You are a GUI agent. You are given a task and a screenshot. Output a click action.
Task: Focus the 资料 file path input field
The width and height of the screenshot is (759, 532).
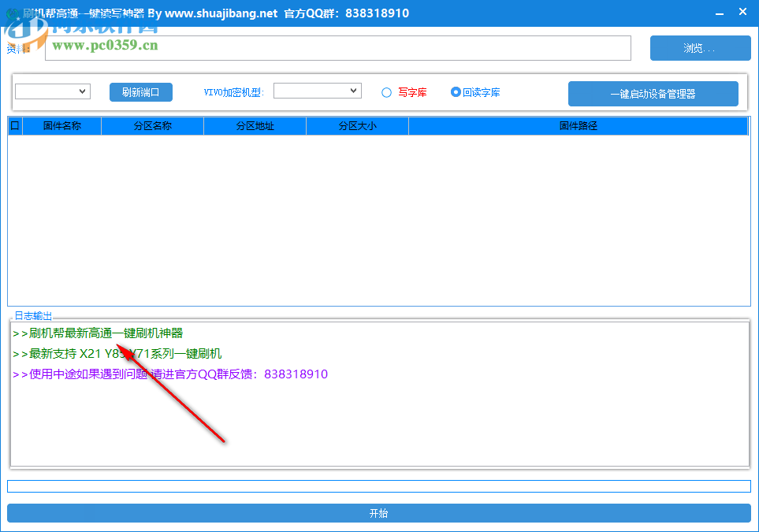[x=338, y=48]
